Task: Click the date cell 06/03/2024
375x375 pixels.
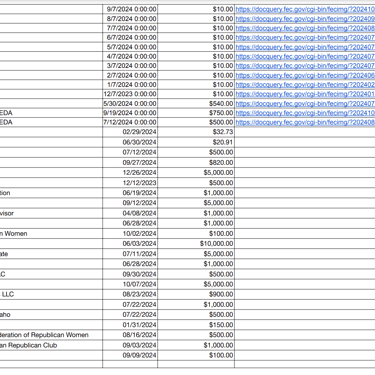Action: coord(130,244)
